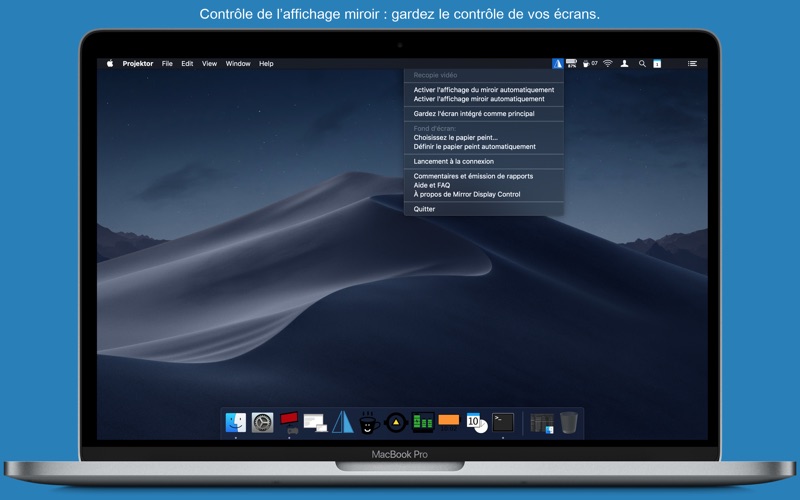This screenshot has height=500, width=800.
Task: Toggle Activer l'affichage du miroir automatiquement
Action: (484, 90)
